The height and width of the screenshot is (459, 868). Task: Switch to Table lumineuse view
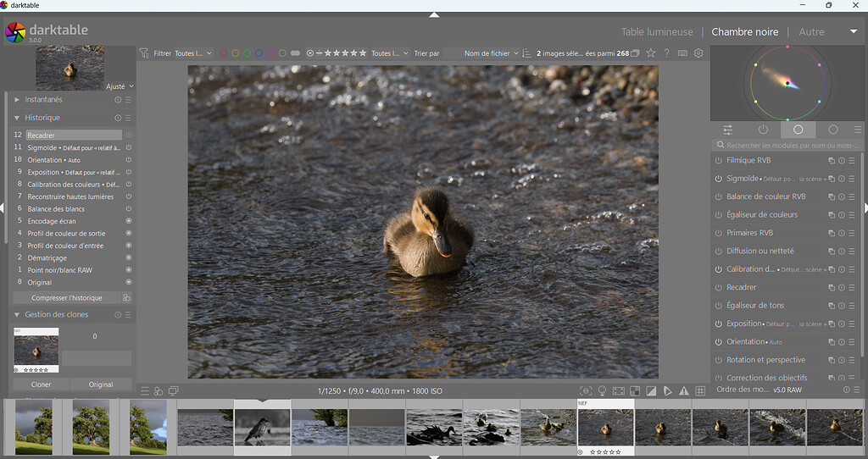tap(656, 32)
